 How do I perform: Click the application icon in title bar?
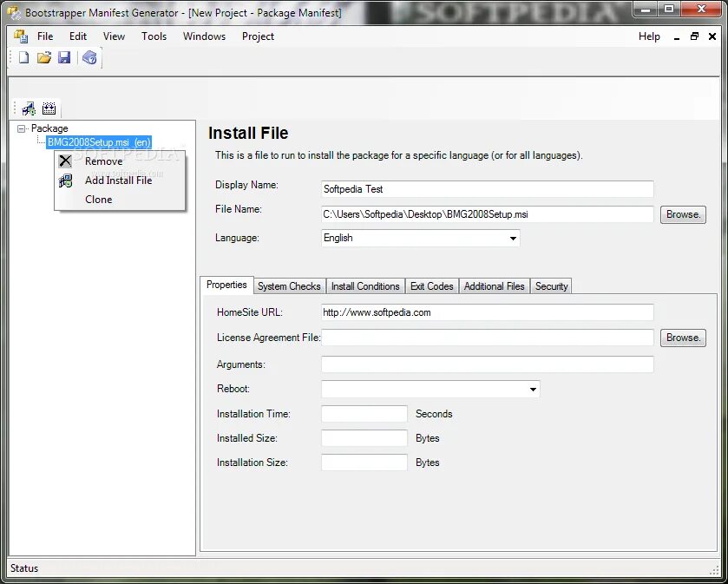click(x=14, y=12)
